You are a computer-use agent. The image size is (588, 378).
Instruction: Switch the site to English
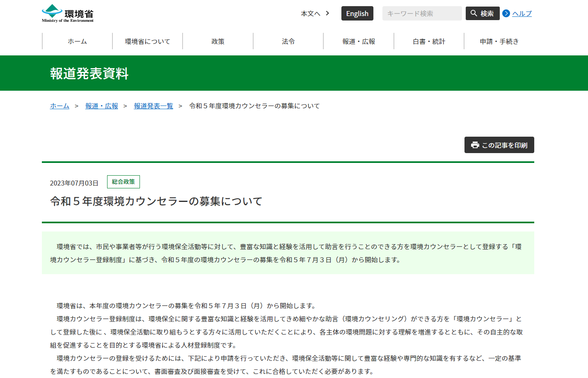click(357, 14)
